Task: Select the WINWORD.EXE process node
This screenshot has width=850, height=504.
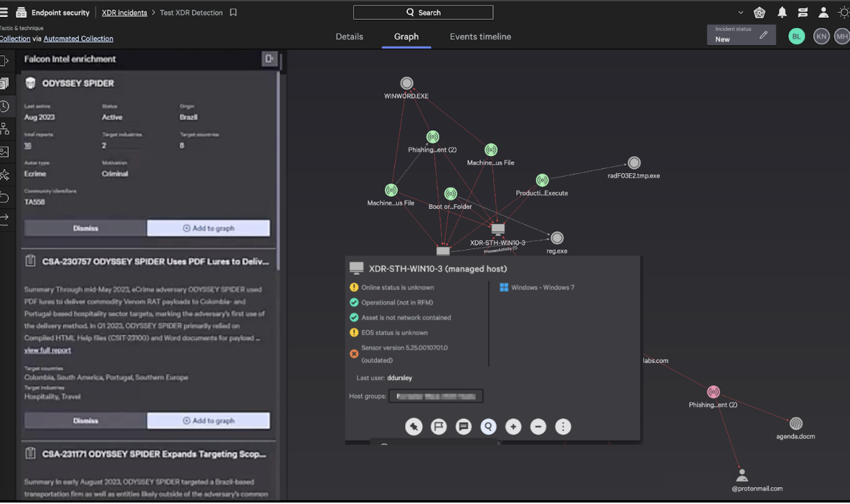Action: click(x=407, y=84)
